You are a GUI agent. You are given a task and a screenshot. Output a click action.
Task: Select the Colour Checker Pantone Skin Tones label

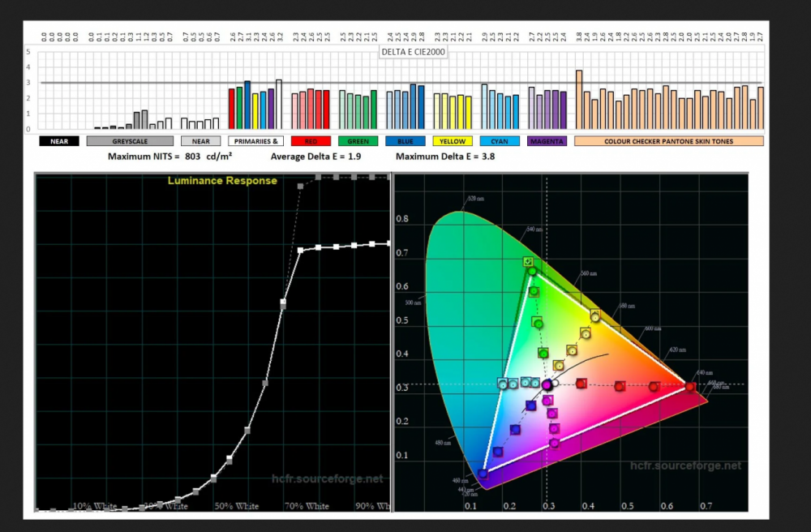coord(669,141)
